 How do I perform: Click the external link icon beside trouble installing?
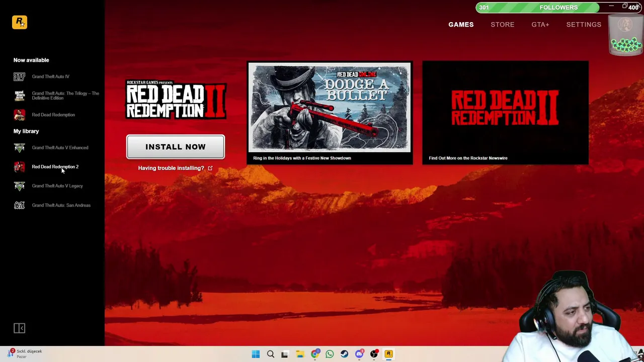pyautogui.click(x=210, y=168)
